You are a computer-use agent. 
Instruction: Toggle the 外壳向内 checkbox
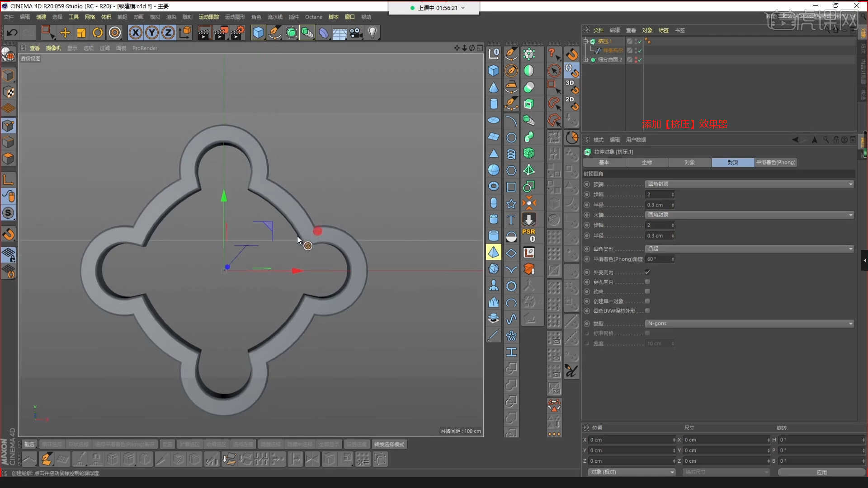coord(647,272)
